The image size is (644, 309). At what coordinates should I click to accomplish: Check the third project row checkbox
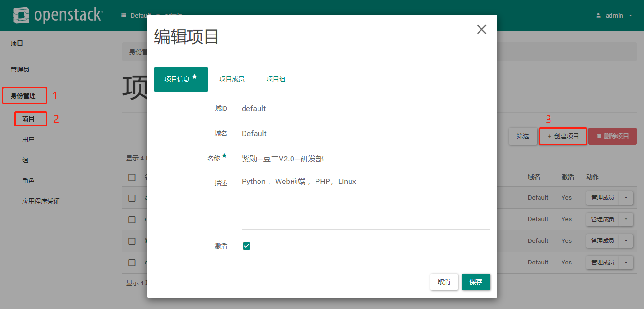(x=132, y=241)
